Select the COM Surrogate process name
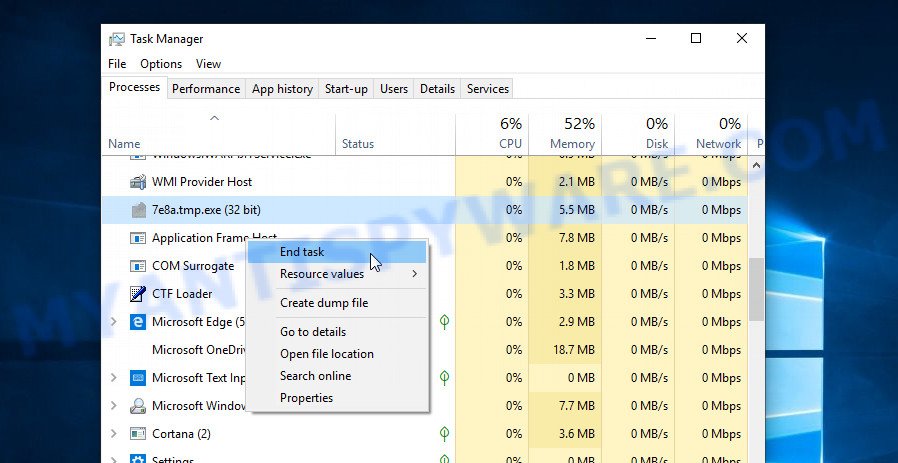This screenshot has height=463, width=898. click(193, 266)
